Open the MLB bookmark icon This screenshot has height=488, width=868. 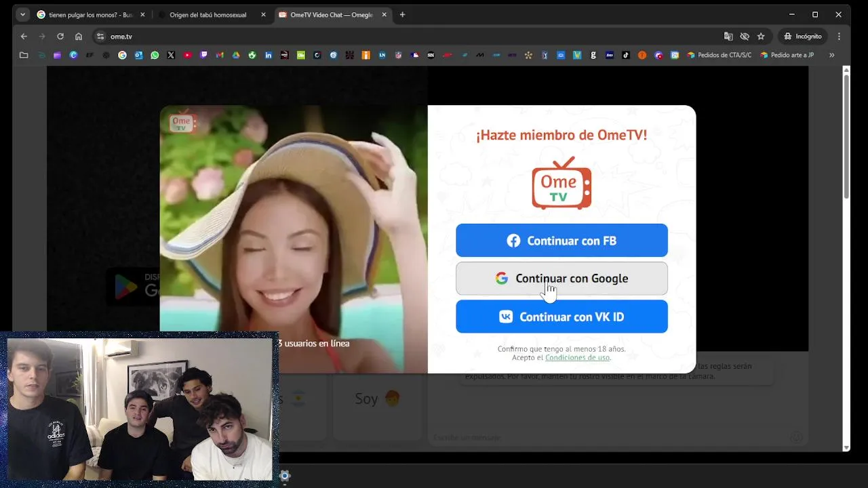tap(414, 55)
